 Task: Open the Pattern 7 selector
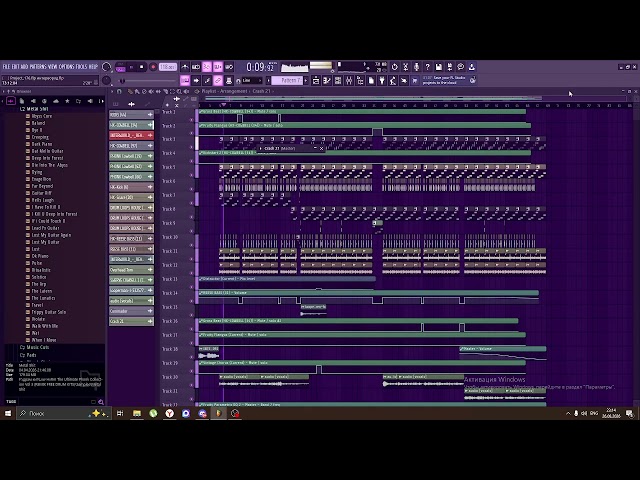point(288,80)
